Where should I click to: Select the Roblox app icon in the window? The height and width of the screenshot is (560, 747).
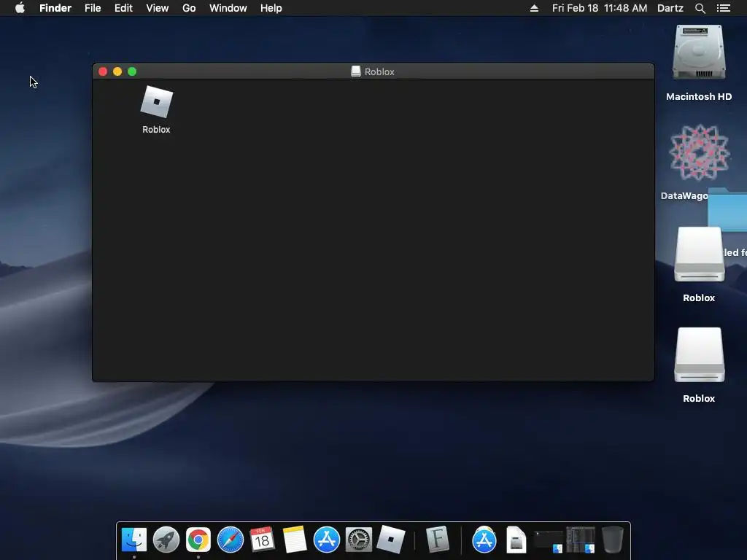tap(156, 102)
